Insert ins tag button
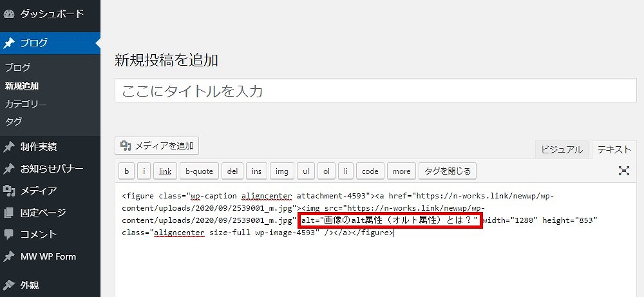Viewport: 644px width, 297px height. tap(257, 171)
